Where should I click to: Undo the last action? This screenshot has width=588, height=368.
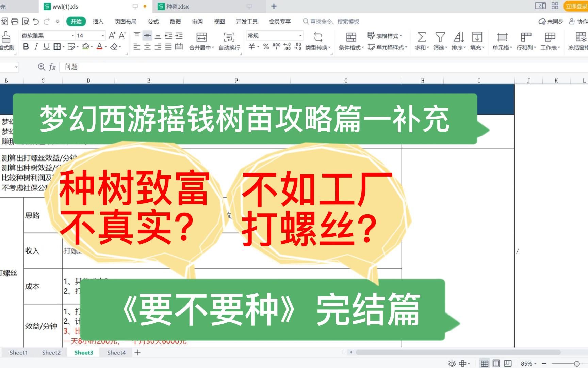(x=36, y=21)
